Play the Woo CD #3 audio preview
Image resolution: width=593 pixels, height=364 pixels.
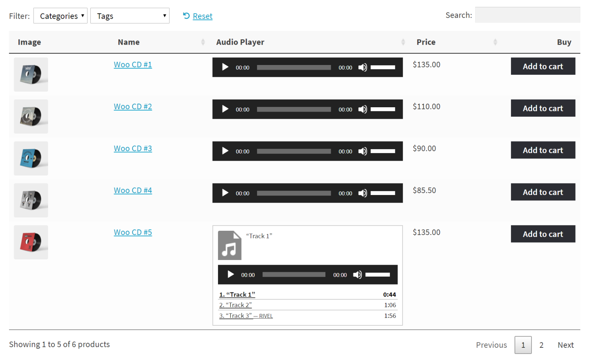(x=225, y=151)
